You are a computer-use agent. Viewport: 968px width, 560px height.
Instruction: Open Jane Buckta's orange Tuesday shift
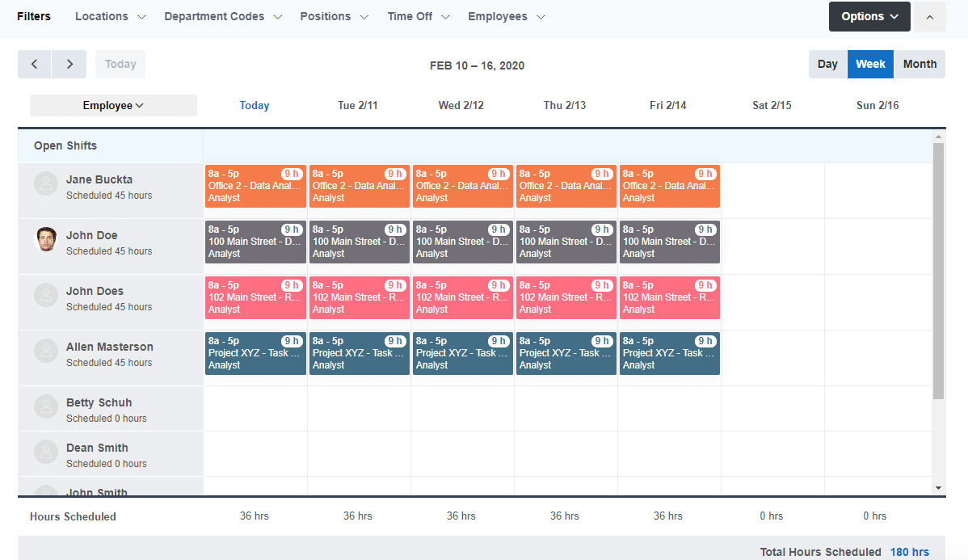click(359, 186)
